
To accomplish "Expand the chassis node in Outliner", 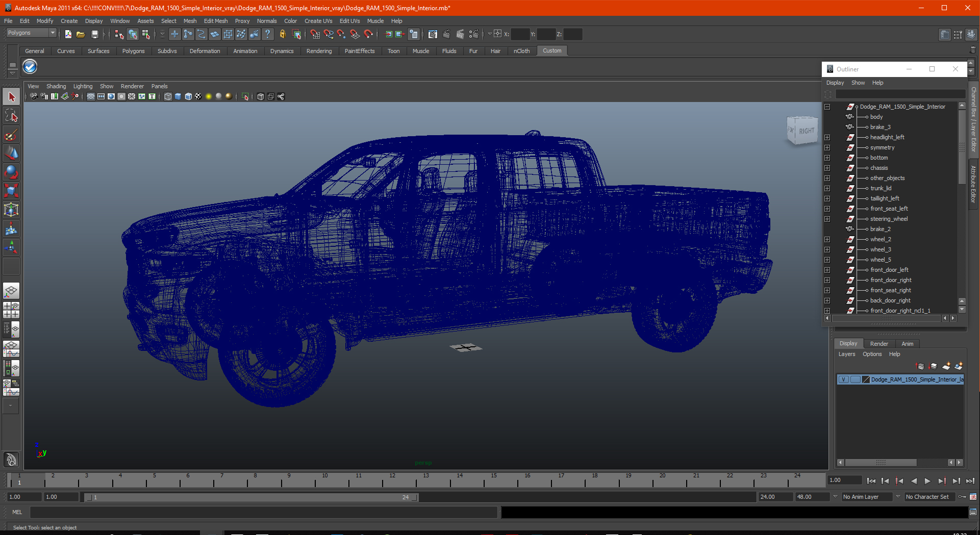I will click(x=827, y=168).
